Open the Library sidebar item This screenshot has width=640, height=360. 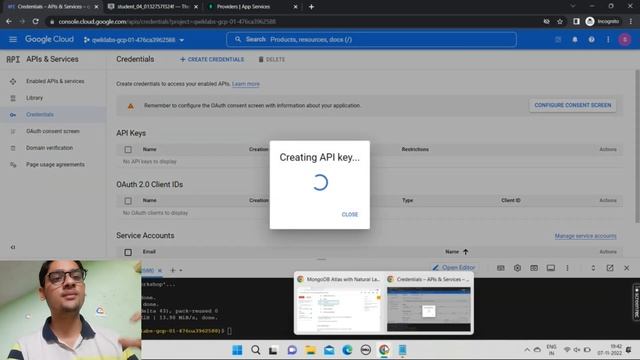click(34, 98)
